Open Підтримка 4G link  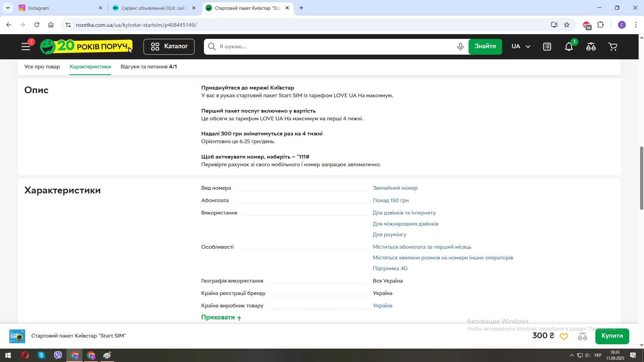coord(390,268)
